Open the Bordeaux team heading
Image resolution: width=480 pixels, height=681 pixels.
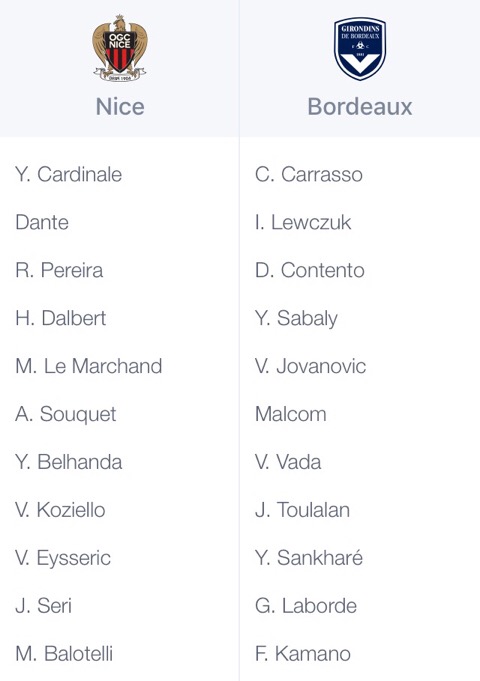tap(360, 107)
